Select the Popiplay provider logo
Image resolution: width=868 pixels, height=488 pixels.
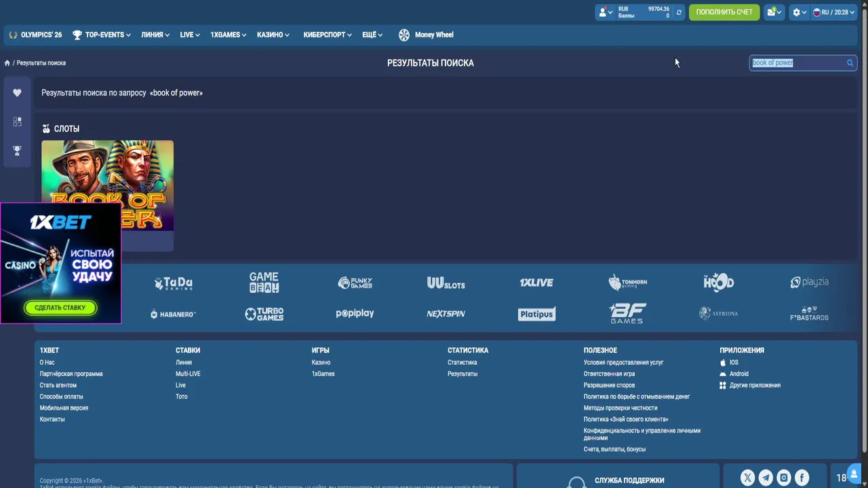coord(355,314)
